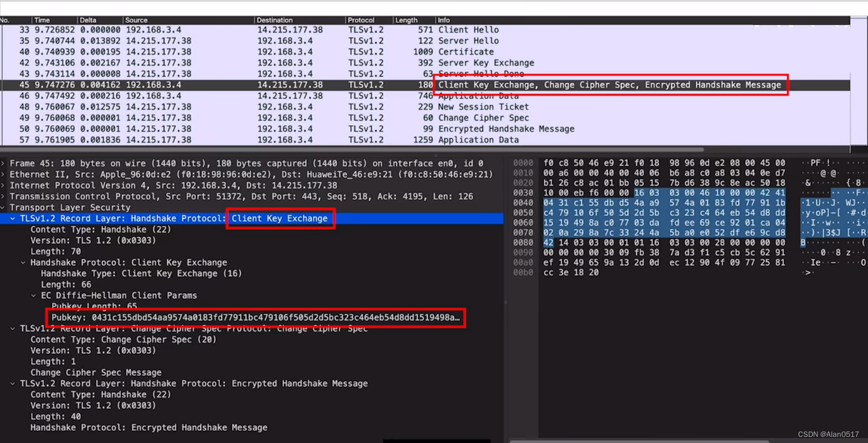Expand Internet Protocol Version 4 section
This screenshot has height=443, width=868.
pyautogui.click(x=3, y=186)
